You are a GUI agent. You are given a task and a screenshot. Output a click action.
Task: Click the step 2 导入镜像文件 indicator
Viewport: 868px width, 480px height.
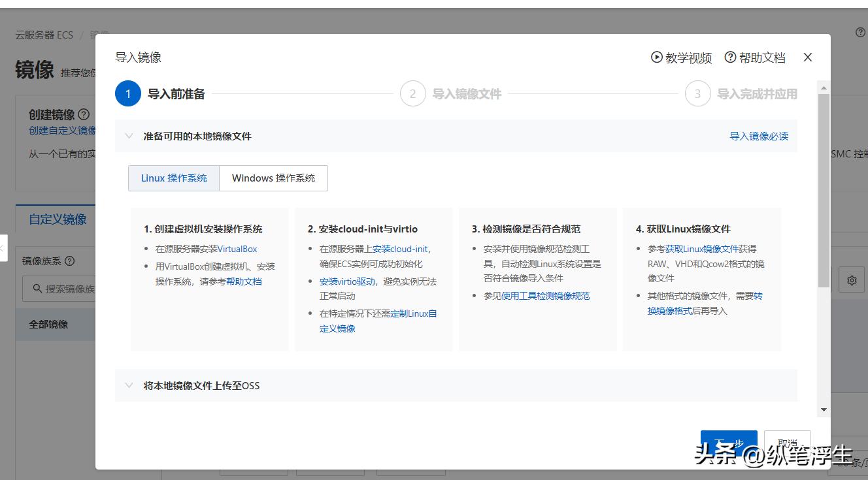pos(412,93)
